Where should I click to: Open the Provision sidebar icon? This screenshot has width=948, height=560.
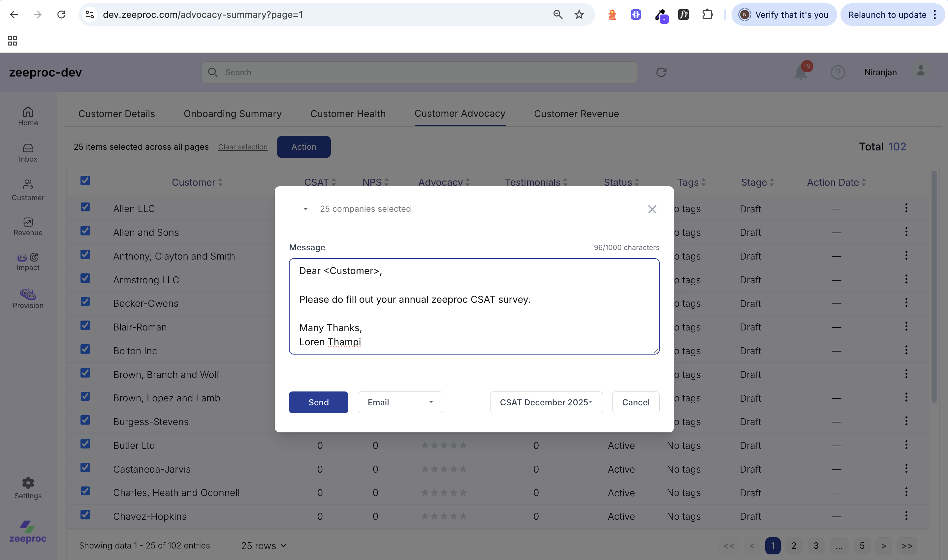(x=28, y=298)
